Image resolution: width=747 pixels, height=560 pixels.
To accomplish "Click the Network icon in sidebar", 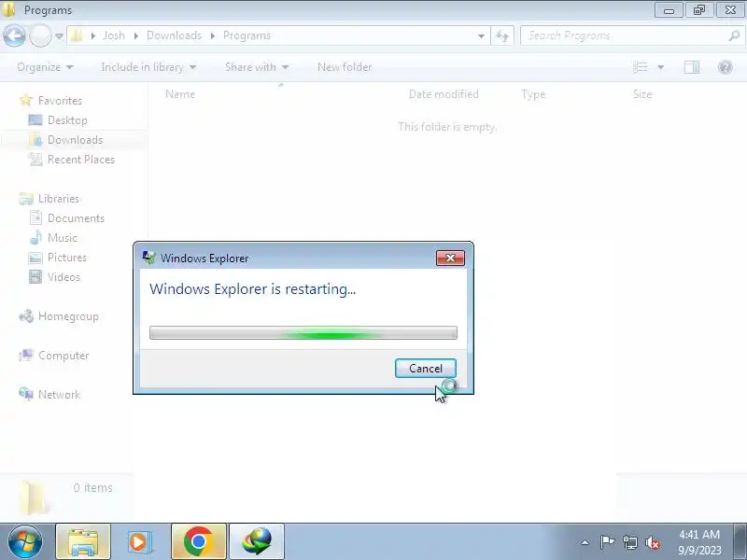I will click(26, 394).
